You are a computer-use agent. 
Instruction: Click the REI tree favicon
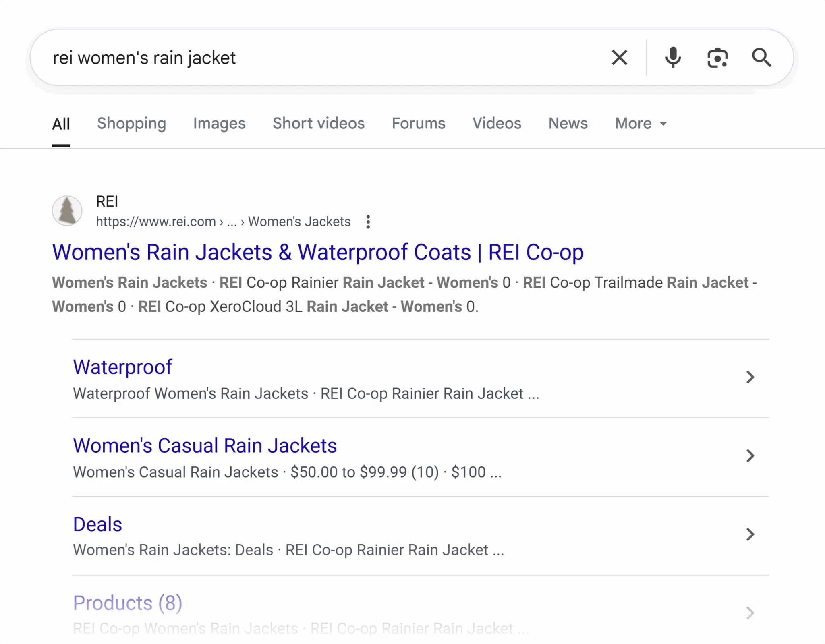(x=67, y=211)
